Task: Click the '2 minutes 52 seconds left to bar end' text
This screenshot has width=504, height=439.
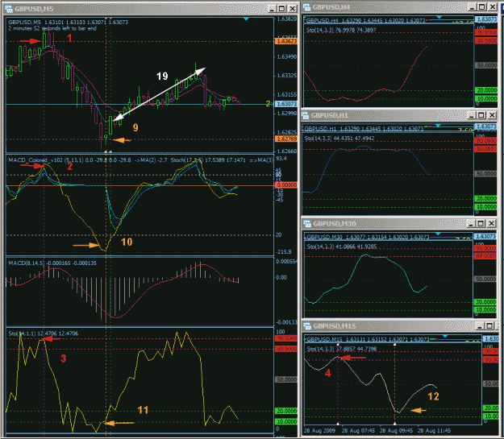Action: [52, 28]
